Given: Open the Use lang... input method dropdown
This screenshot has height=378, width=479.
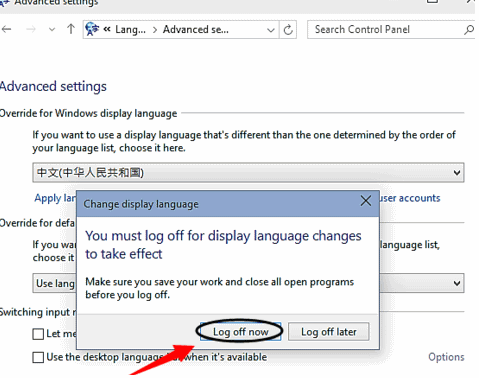Looking at the screenshot, I should 248,283.
